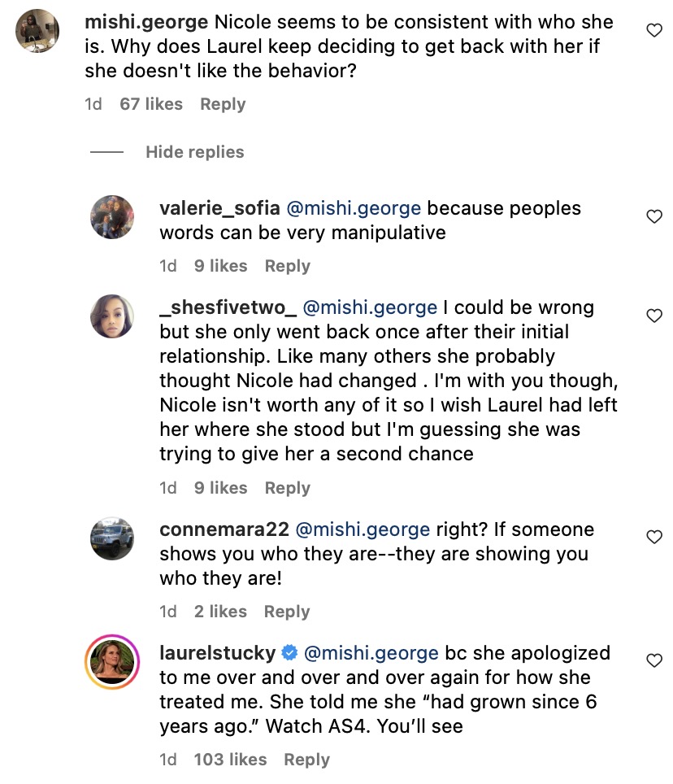Heart connemara22's reply
Viewport: 673px width, 784px height.
click(653, 537)
